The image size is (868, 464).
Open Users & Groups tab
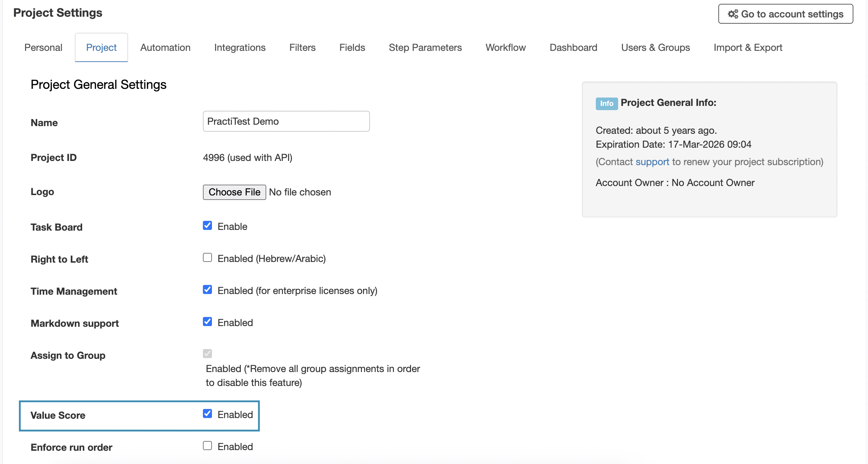[x=656, y=47]
